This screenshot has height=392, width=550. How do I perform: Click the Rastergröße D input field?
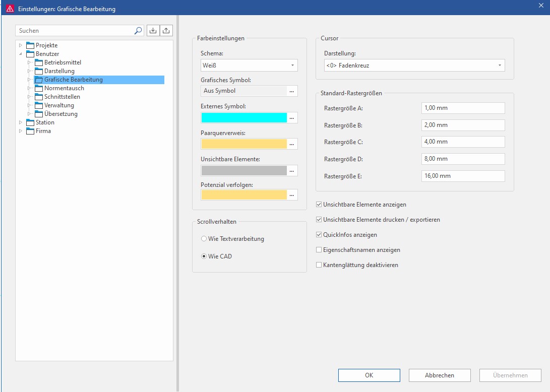coord(463,159)
